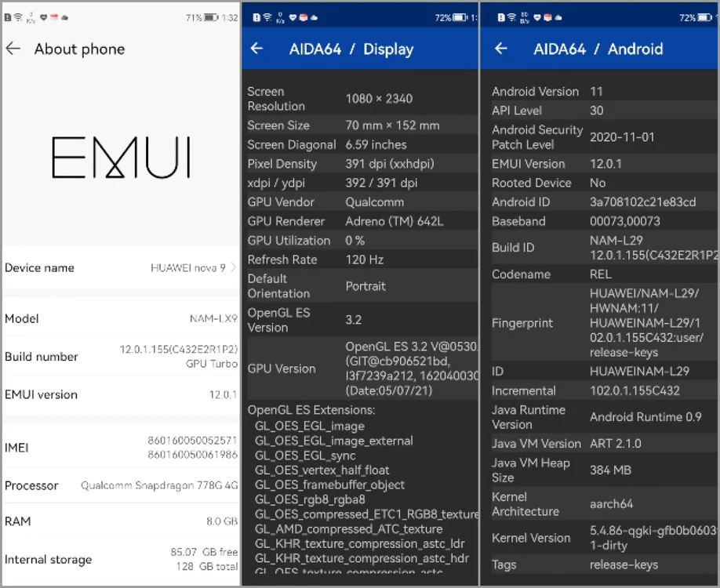The width and height of the screenshot is (720, 588).
Task: Tap the cloud icon in AIDA64 Android status bar
Action: point(558,17)
